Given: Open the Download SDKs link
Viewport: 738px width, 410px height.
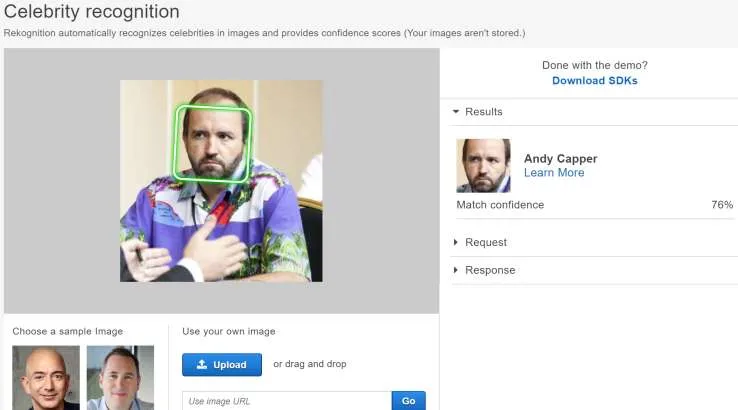Looking at the screenshot, I should point(594,81).
